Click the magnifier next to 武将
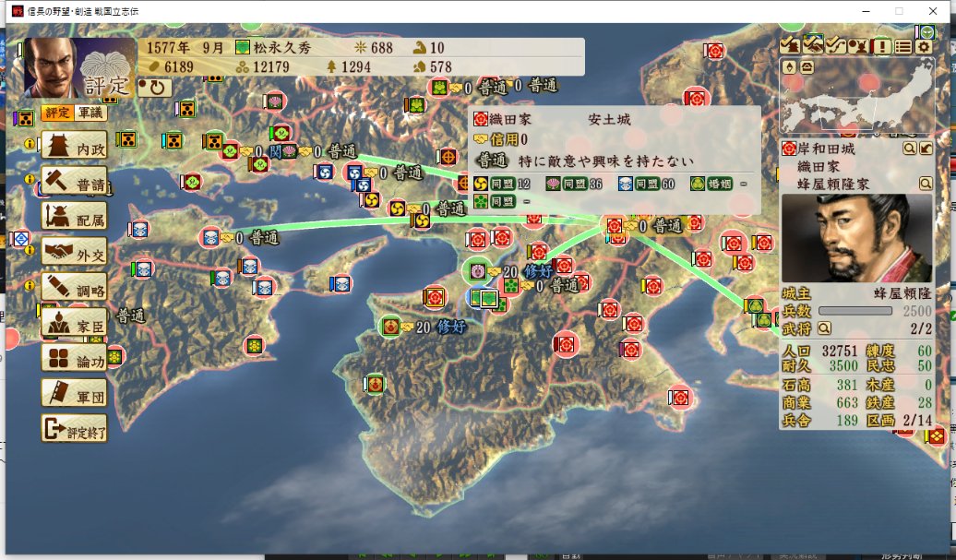Viewport: 956px width, 560px height. click(824, 328)
